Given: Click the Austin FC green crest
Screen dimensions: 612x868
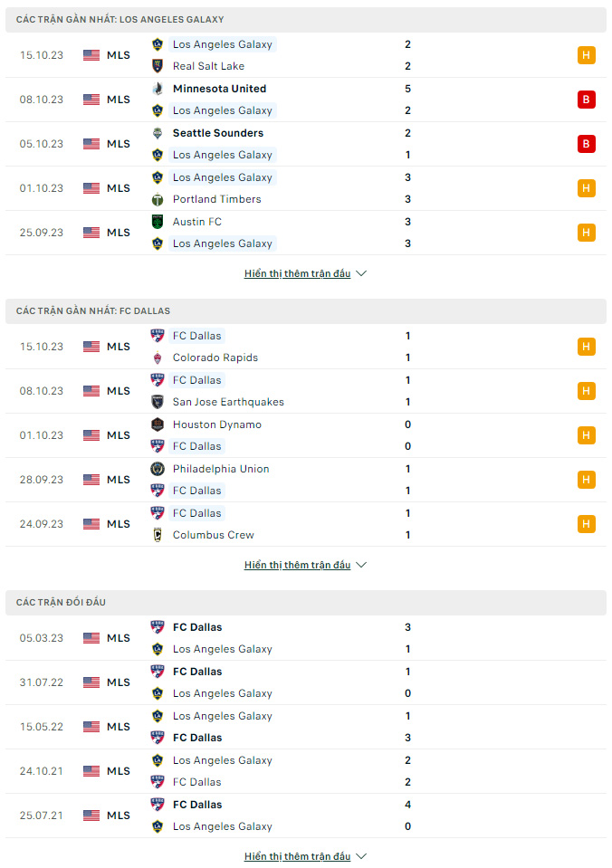Looking at the screenshot, I should 158,222.
